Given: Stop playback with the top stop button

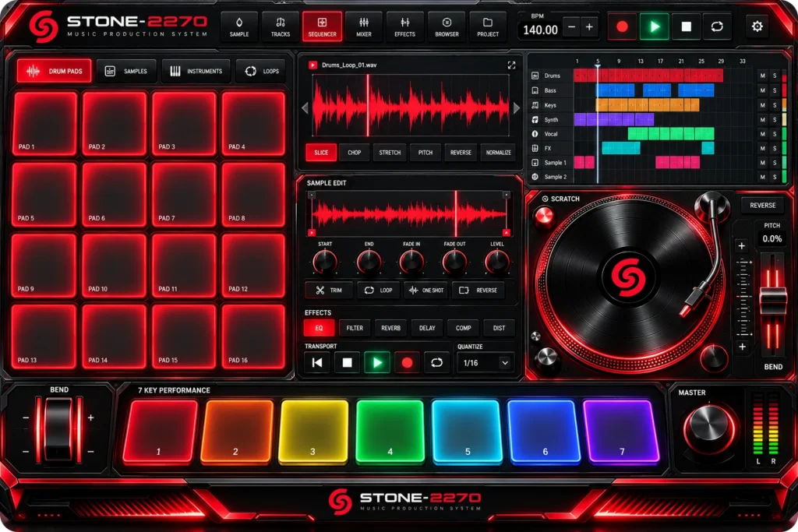Looking at the screenshot, I should pos(686,26).
